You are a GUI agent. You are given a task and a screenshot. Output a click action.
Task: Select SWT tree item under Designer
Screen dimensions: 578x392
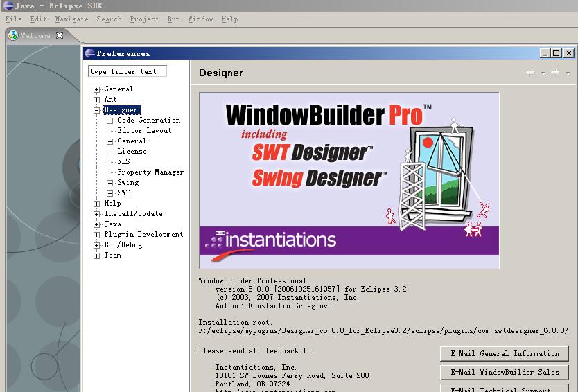point(123,193)
